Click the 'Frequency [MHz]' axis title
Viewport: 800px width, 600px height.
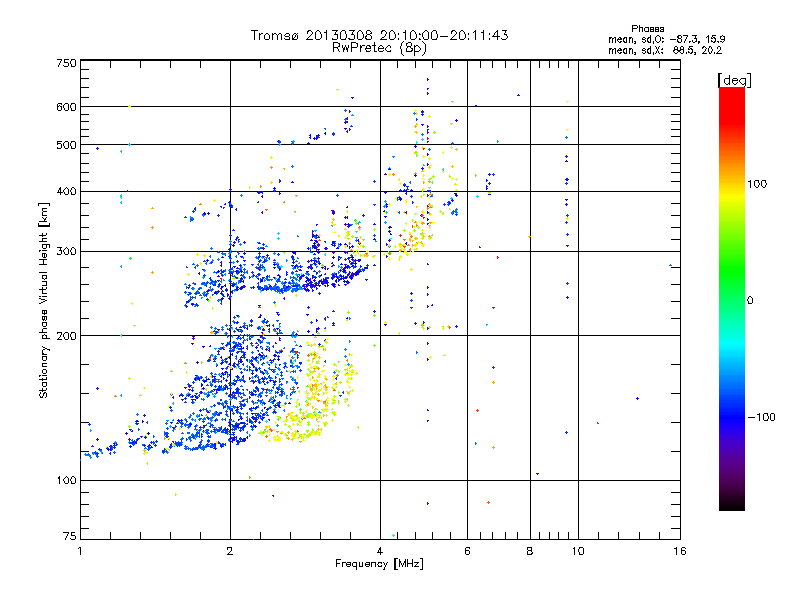coord(379,564)
